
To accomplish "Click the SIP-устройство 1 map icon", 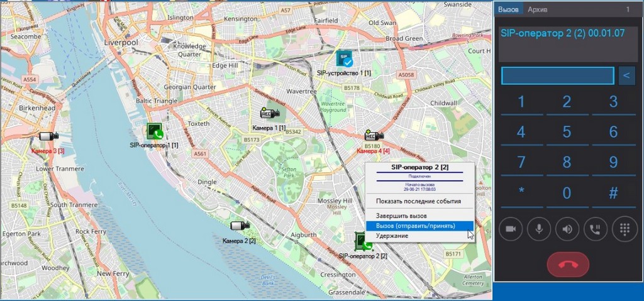I will click(x=344, y=60).
